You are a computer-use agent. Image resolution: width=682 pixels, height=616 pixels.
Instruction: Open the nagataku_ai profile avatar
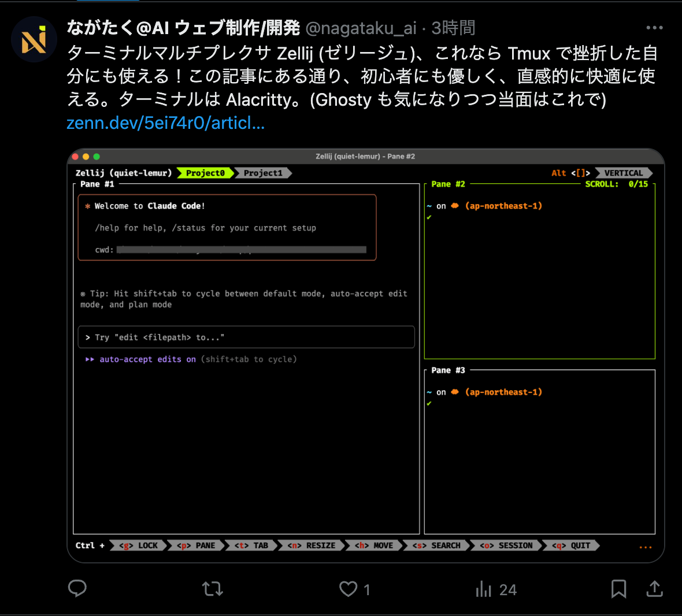click(x=34, y=39)
